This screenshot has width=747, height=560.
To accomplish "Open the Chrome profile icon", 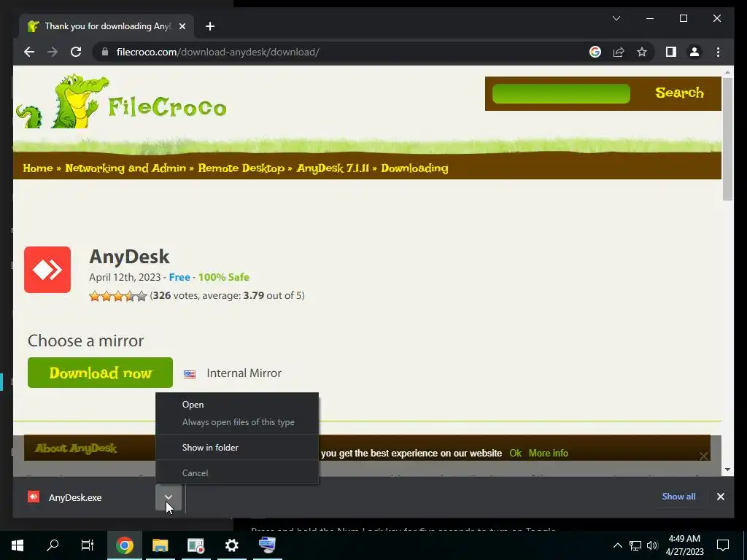I will click(x=694, y=52).
